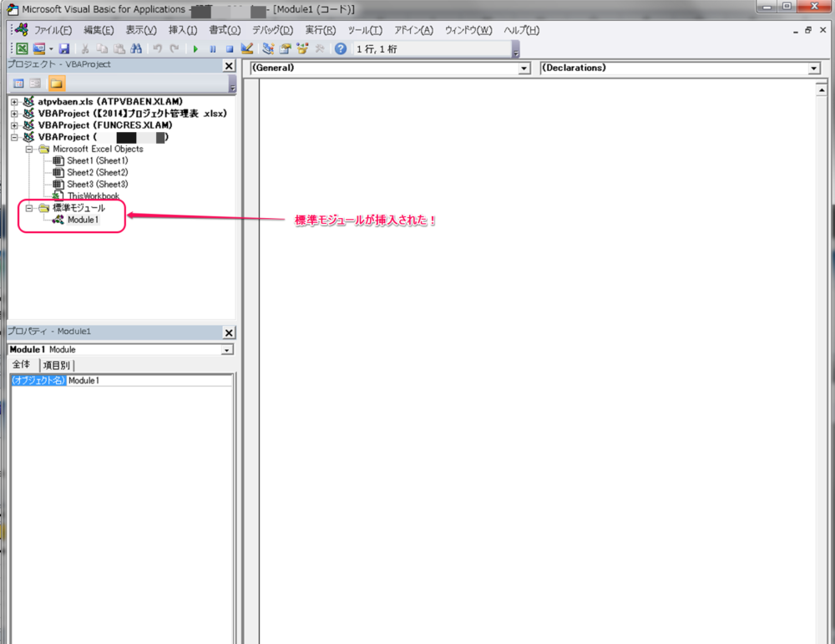
Task: Click the Find binoculars icon
Action: (x=136, y=49)
